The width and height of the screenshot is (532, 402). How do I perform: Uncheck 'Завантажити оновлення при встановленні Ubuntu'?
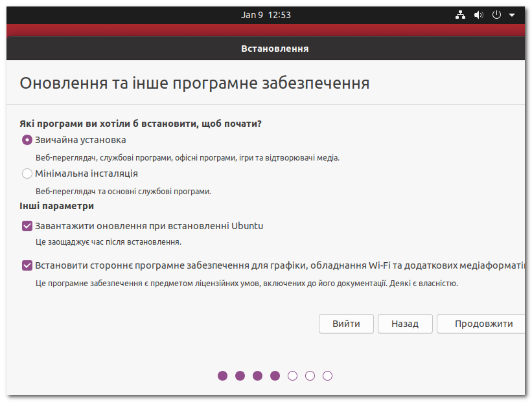tap(27, 225)
